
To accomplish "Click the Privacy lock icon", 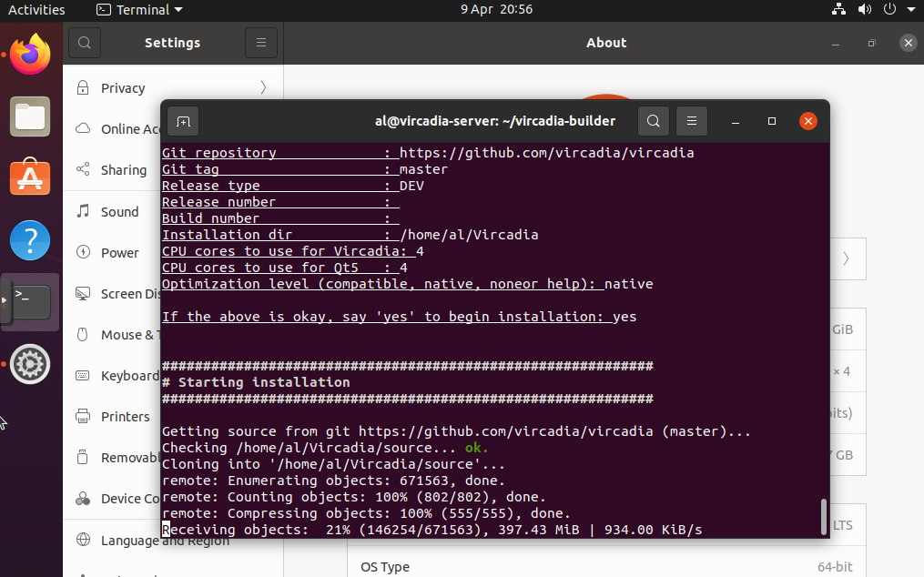I will tap(83, 87).
